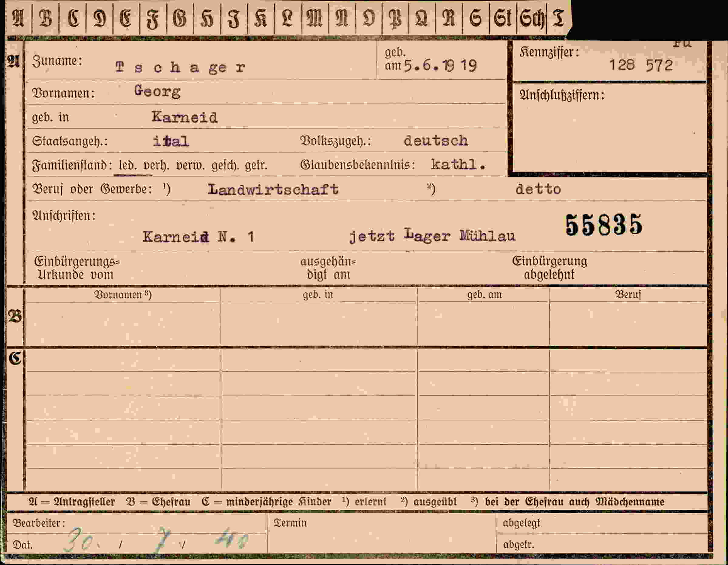Click the Termin label
Image resolution: width=728 pixels, height=565 pixels.
pos(290,523)
